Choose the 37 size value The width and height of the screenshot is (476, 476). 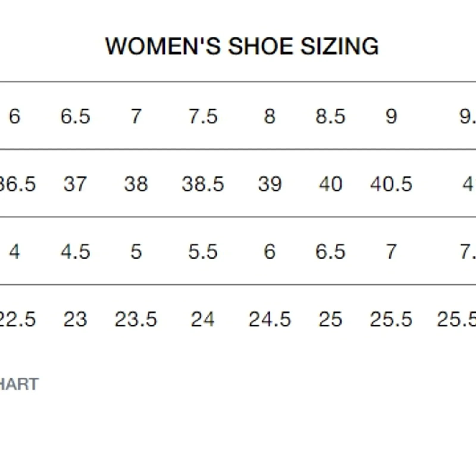(75, 184)
